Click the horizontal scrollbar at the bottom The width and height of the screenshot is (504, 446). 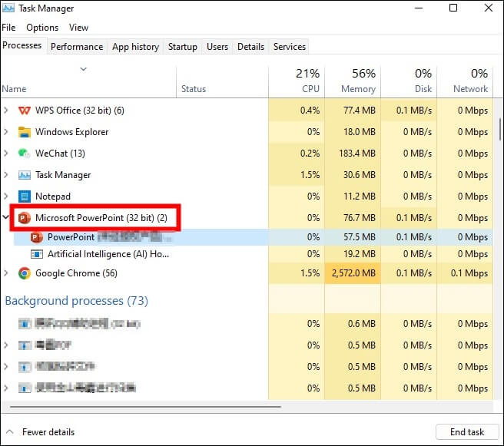point(146,407)
